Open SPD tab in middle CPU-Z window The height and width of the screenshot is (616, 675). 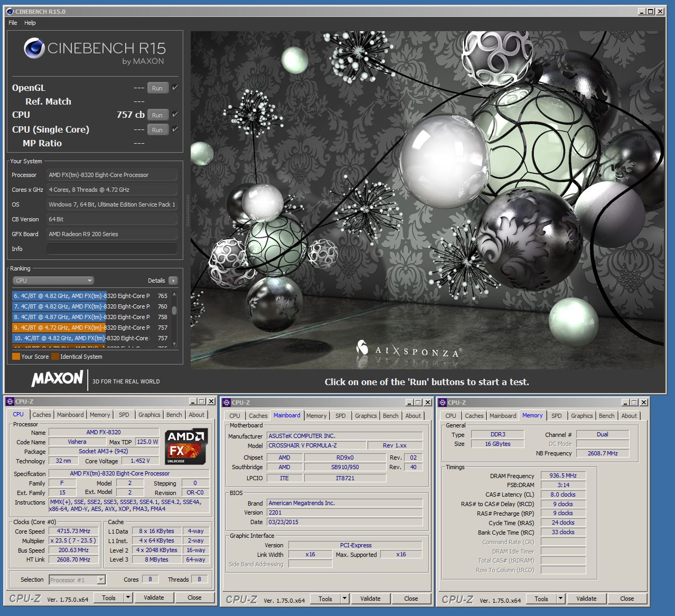[x=341, y=416]
